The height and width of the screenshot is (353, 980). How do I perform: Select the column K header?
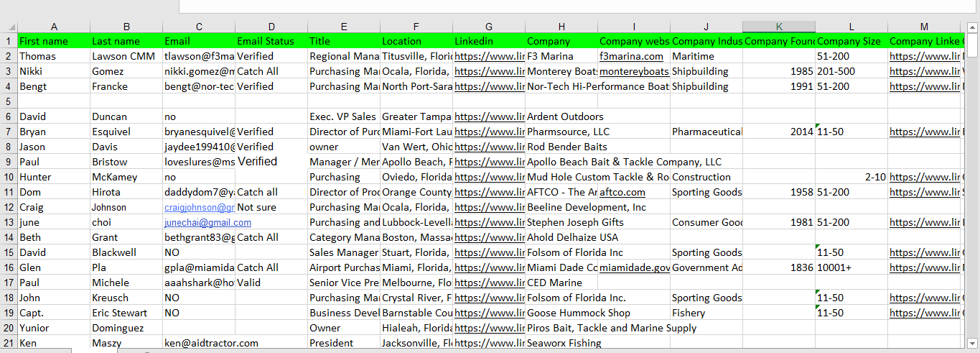[779, 27]
